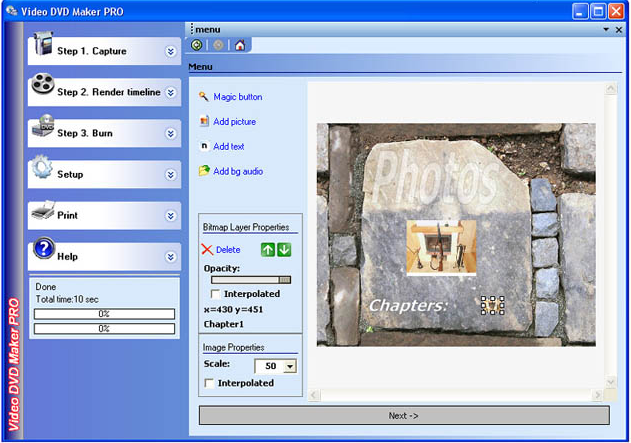Click the Bitmap Layer Properties heading
Image resolution: width=631 pixels, height=443 pixels.
pyautogui.click(x=246, y=227)
